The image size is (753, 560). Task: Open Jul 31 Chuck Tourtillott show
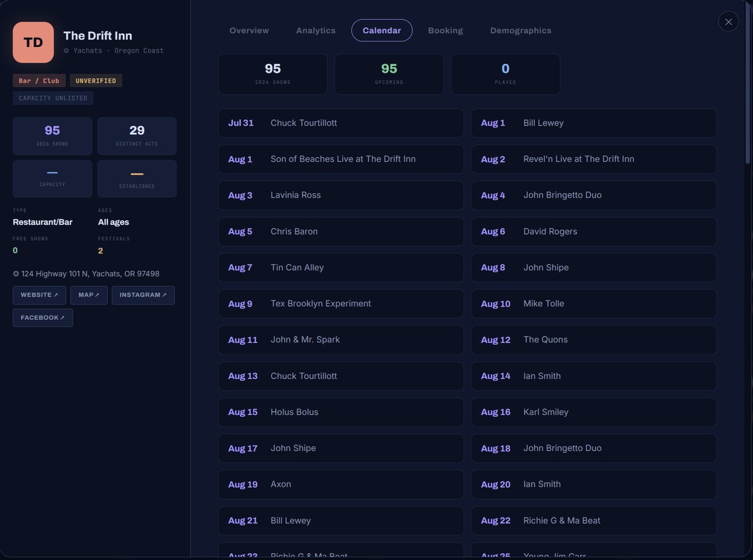341,123
